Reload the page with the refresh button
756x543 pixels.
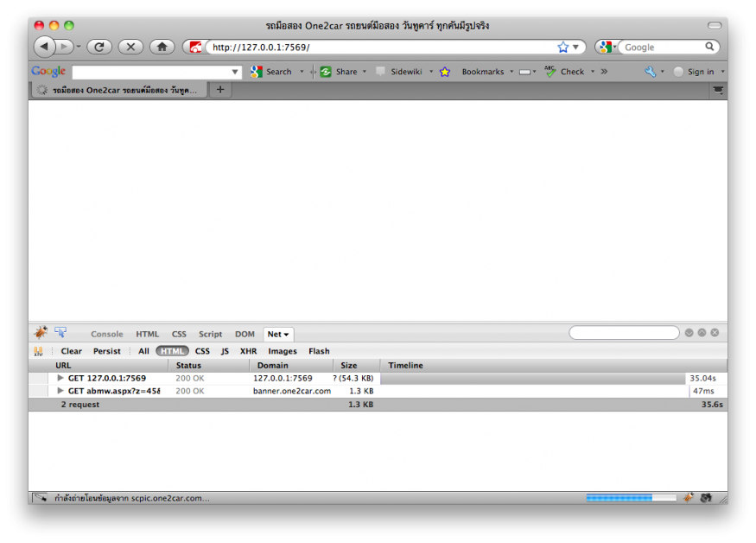coord(99,47)
